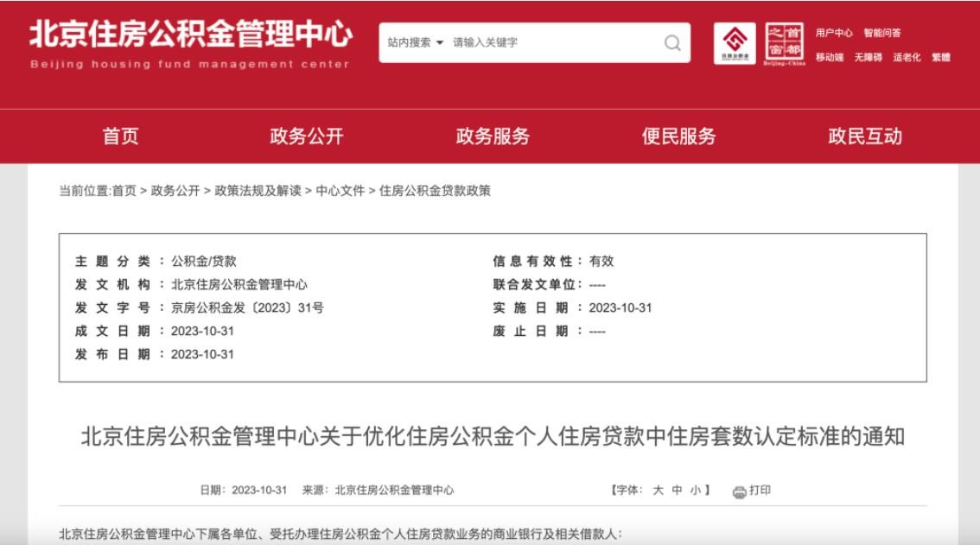The image size is (980, 545).
Task: Select the 公积金/贷款 category value
Action: pyautogui.click(x=204, y=261)
